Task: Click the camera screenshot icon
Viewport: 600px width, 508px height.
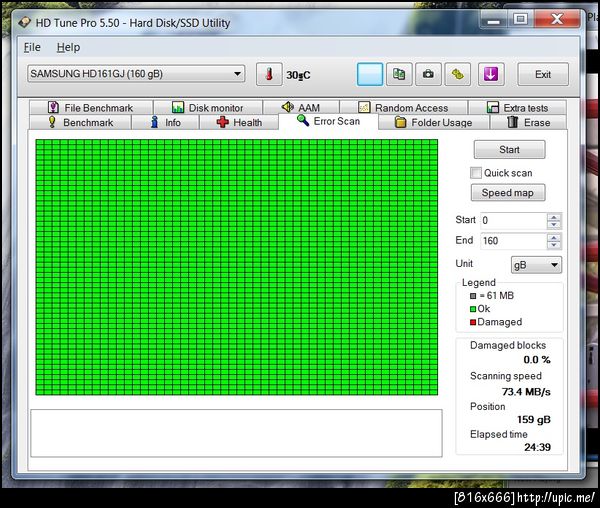Action: [x=428, y=74]
